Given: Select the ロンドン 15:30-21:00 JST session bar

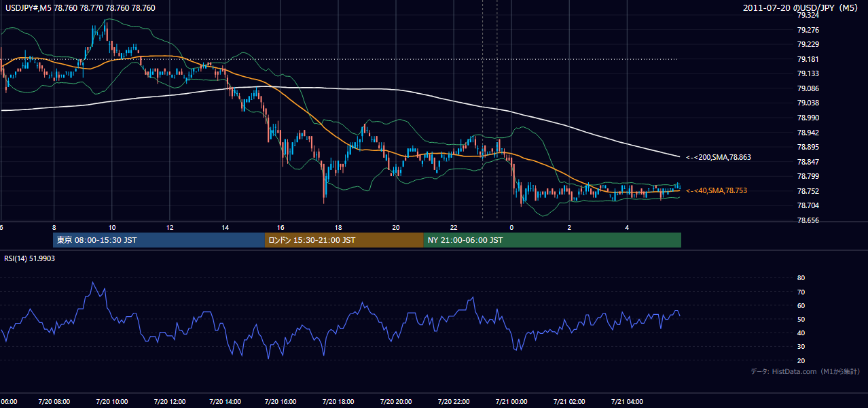Looking at the screenshot, I should (344, 240).
